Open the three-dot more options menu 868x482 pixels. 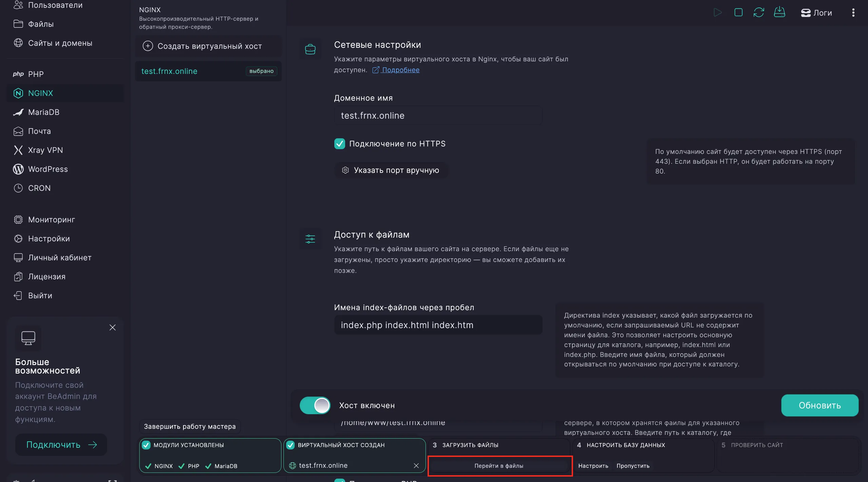point(853,13)
